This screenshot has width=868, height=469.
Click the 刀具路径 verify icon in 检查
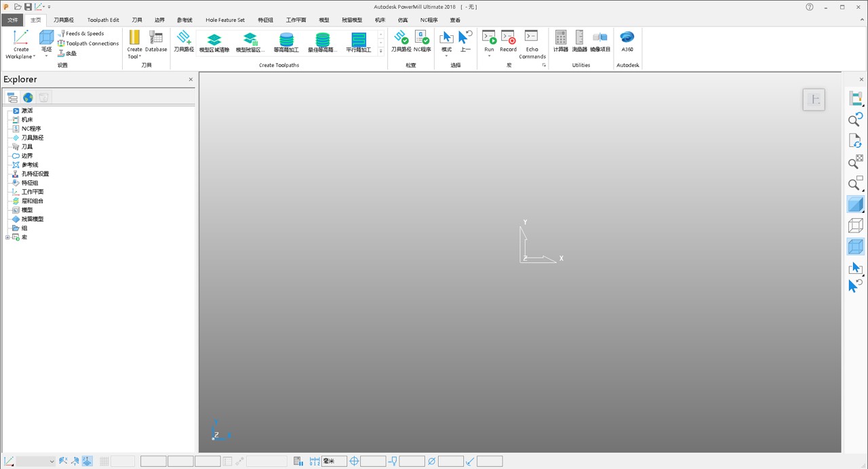coord(401,37)
